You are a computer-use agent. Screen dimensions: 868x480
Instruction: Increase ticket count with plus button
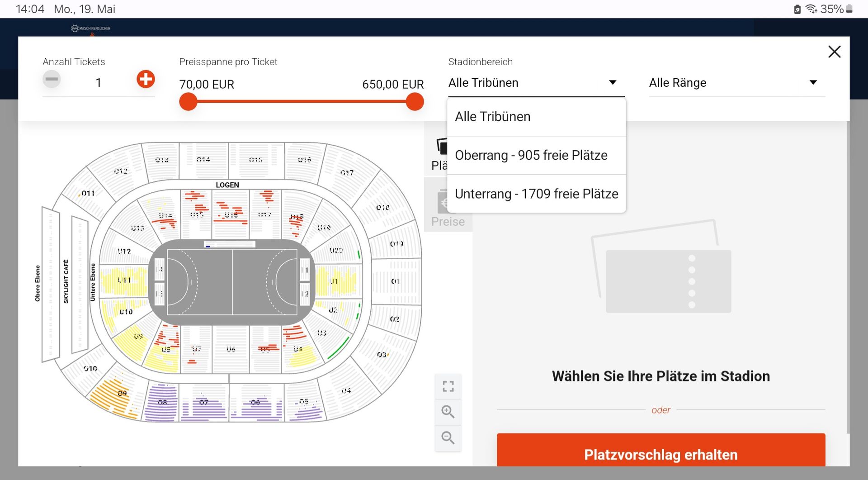click(146, 79)
